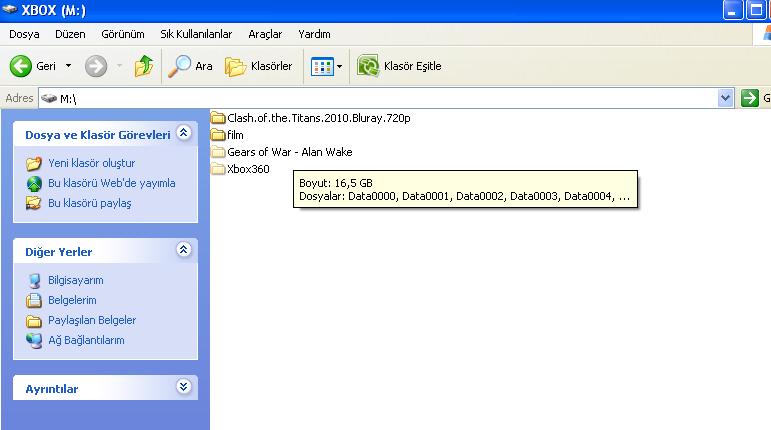This screenshot has height=430, width=771.
Task: Click the Paylaşılan Belgeler folder icon
Action: point(33,320)
